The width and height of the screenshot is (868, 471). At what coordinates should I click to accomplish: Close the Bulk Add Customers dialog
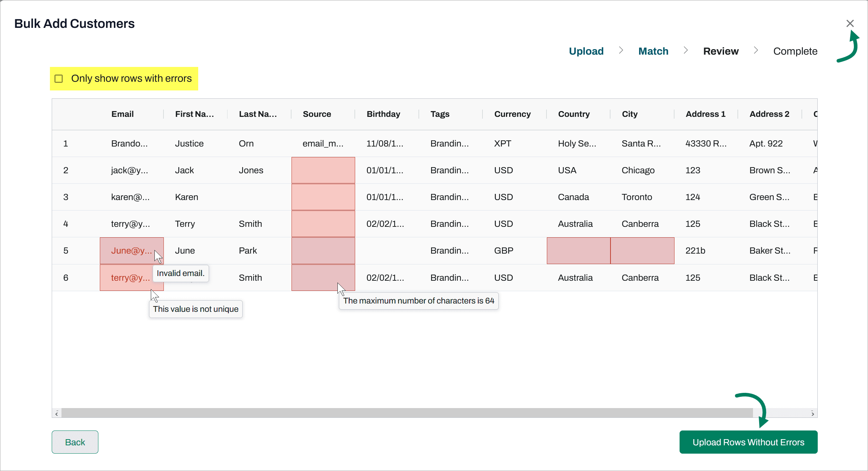[850, 23]
